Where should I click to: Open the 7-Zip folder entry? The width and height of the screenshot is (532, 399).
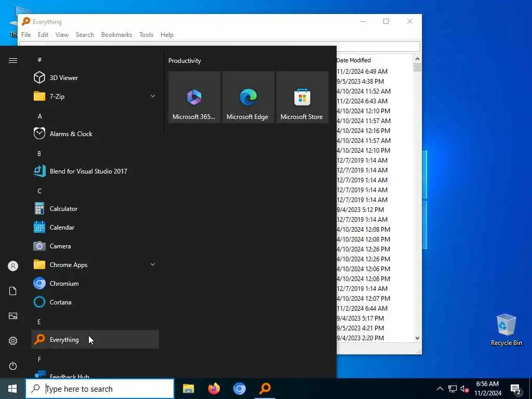[95, 96]
